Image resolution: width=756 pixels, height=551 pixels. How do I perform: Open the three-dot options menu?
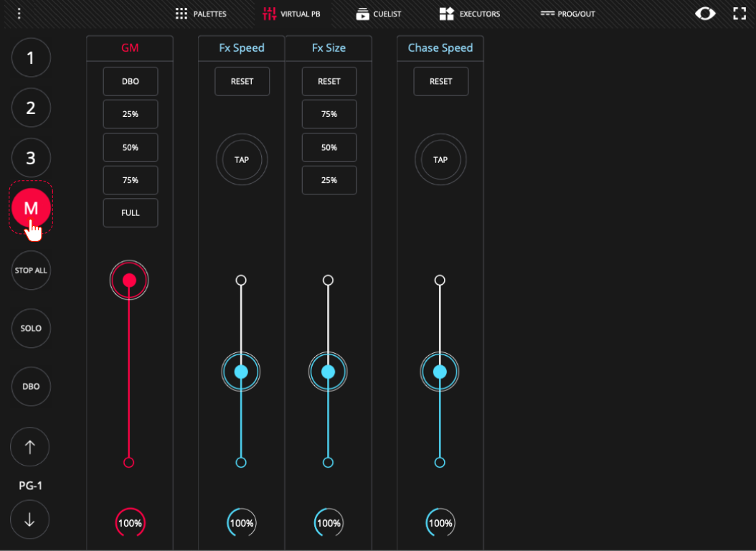pos(19,14)
